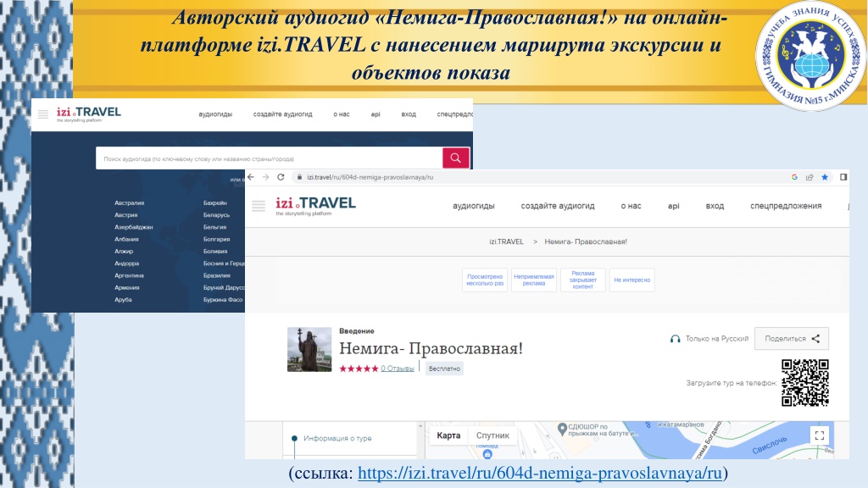The image size is (868, 488).
Task: Select Армения in country list
Action: pos(127,288)
